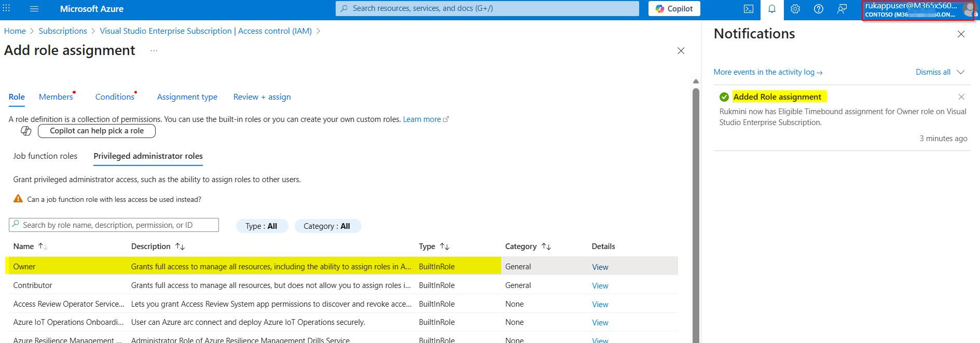Open the Review + assign tab

(262, 97)
